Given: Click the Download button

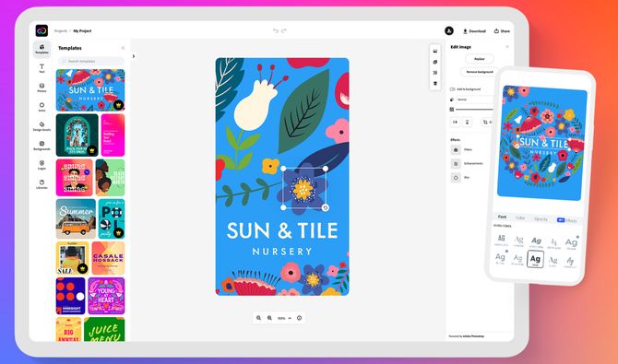Looking at the screenshot, I should tap(474, 30).
